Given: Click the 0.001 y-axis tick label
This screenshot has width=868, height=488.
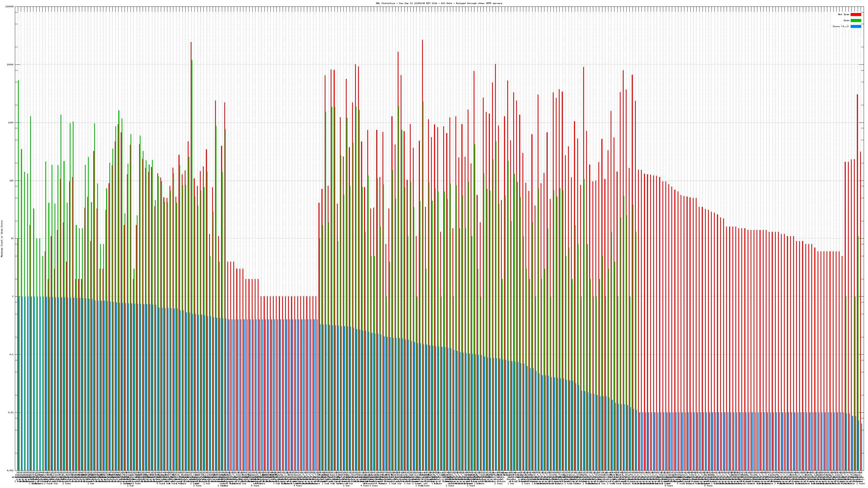Looking at the screenshot, I should click(x=11, y=470).
